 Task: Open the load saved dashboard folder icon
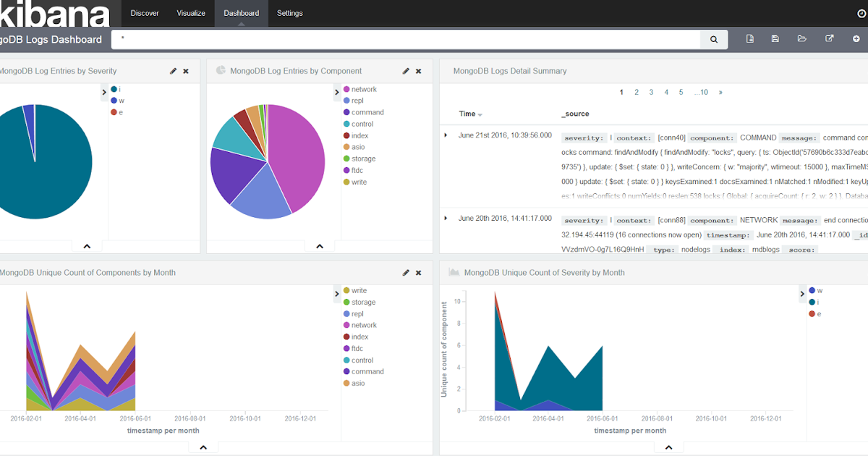click(802, 39)
